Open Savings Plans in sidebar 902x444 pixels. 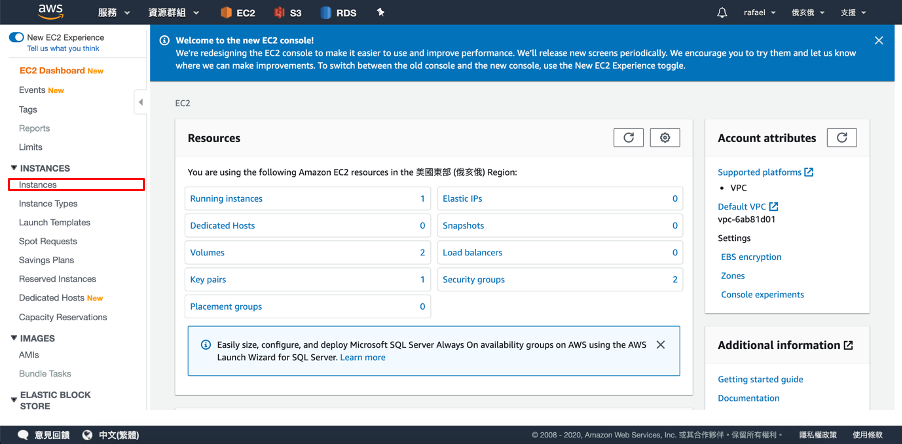coord(46,260)
